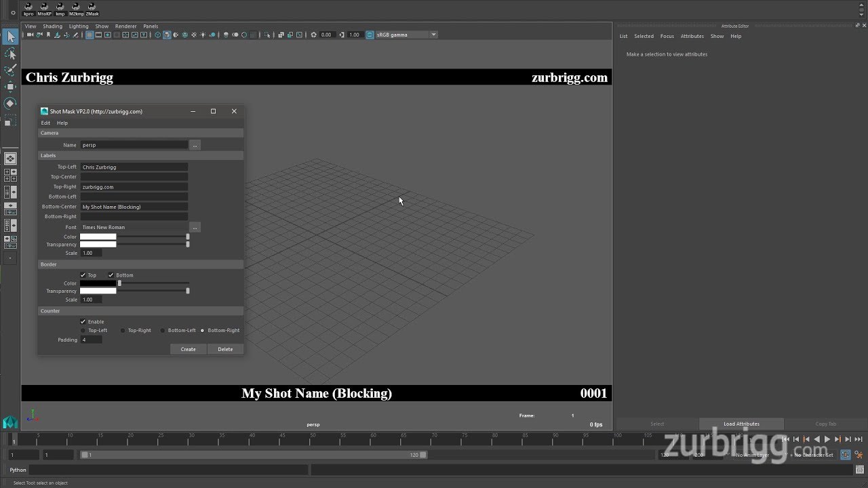Screen dimensions: 868x488
Task: Run the ZMask shelf script
Action: point(92,8)
